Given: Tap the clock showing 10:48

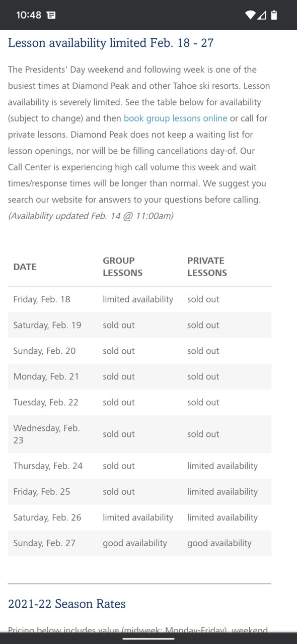Looking at the screenshot, I should pyautogui.click(x=29, y=15).
